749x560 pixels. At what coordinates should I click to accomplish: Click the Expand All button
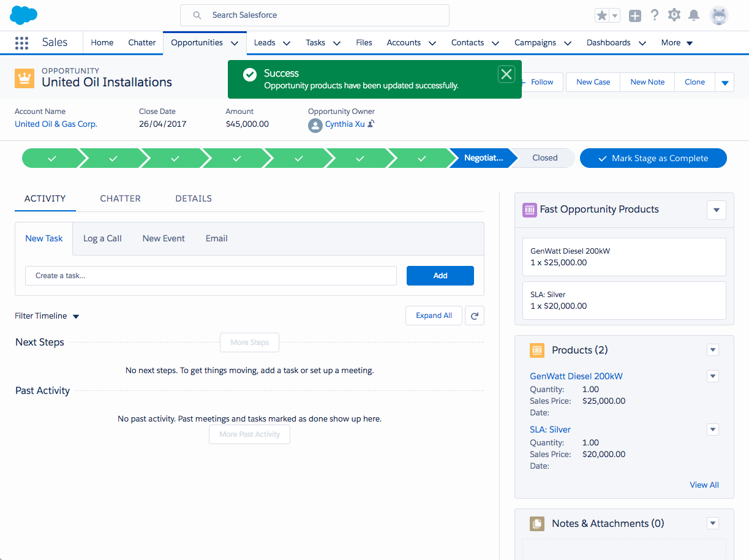[434, 316]
